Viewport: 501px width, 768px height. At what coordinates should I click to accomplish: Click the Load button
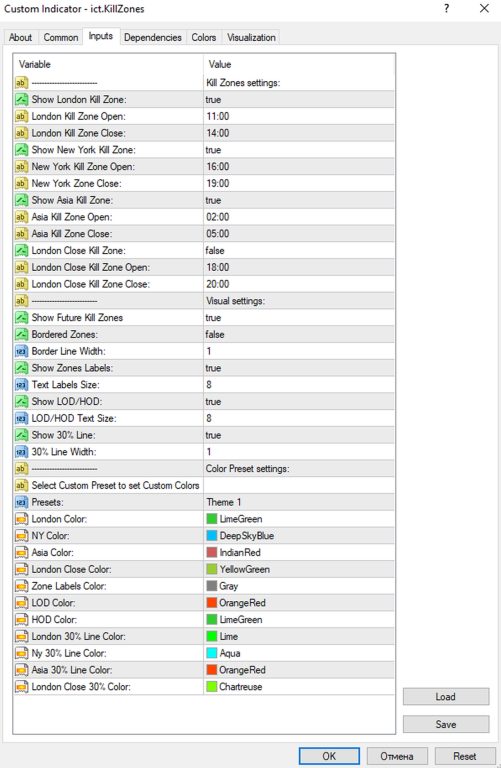click(446, 696)
